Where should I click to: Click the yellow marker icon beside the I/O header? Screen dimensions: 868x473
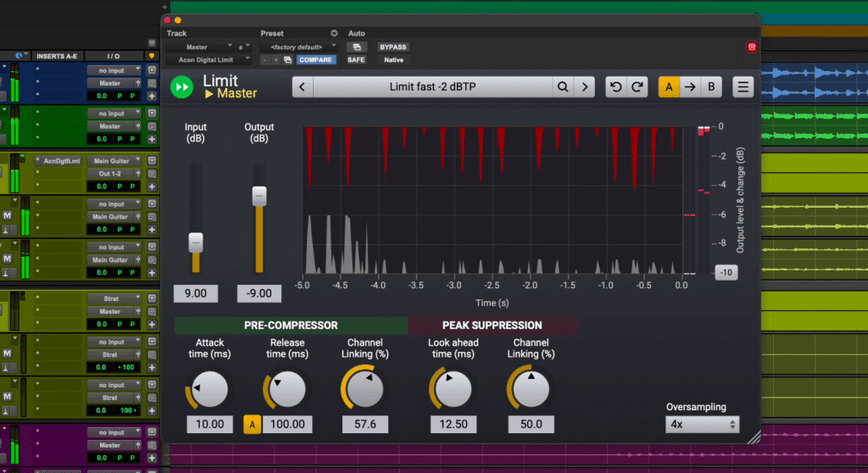[x=151, y=56]
